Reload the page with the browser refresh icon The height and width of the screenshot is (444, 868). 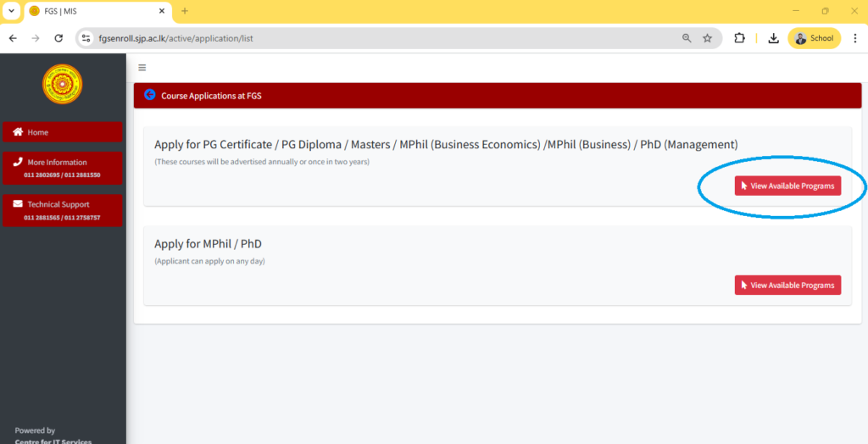coord(58,38)
